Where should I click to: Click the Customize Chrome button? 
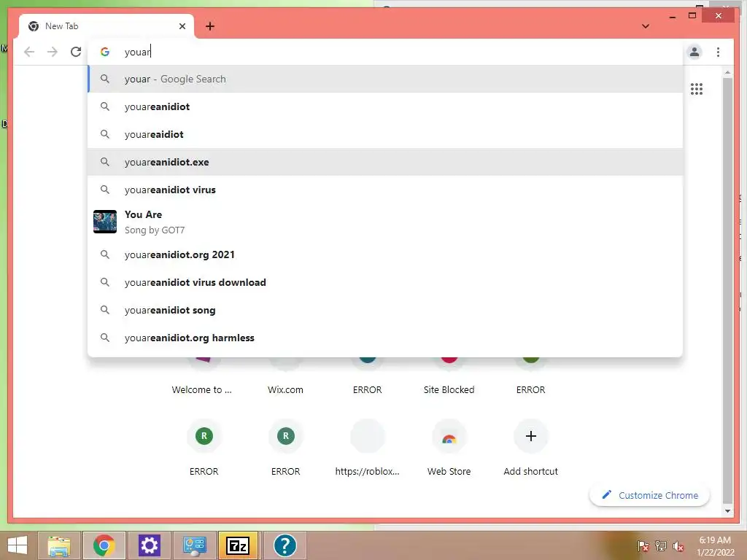tap(649, 495)
